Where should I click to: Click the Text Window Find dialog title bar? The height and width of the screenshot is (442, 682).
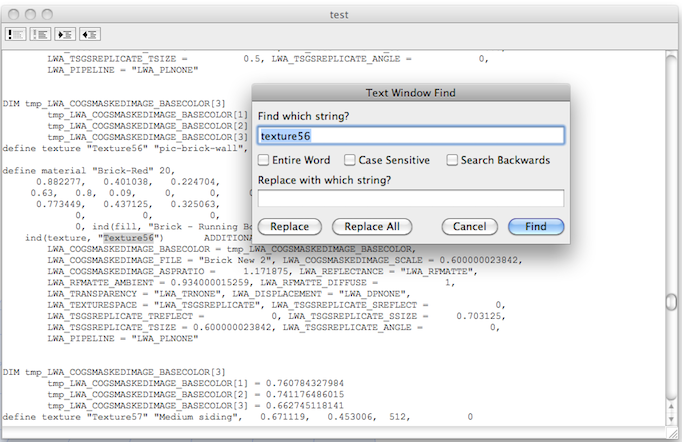[411, 93]
